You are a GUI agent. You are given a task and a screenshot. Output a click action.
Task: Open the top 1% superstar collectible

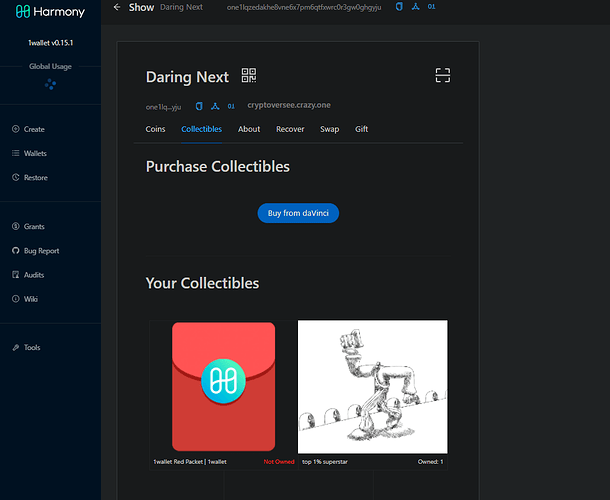pyautogui.click(x=372, y=386)
